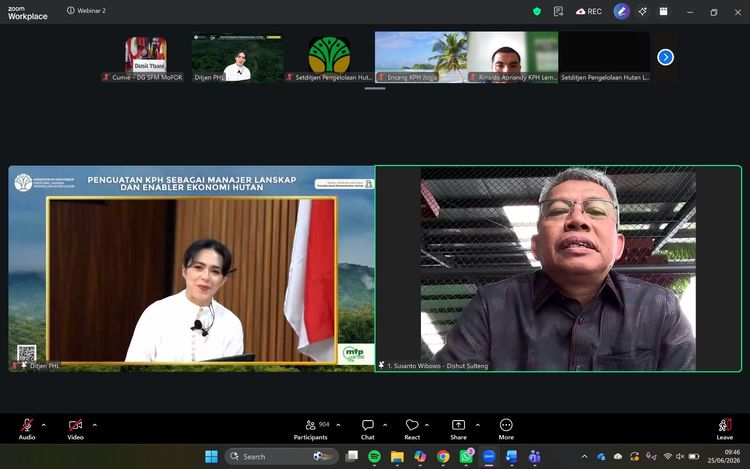Image resolution: width=750 pixels, height=469 pixels.
Task: Expand audio options arrow next to Audio
Action: 44,425
